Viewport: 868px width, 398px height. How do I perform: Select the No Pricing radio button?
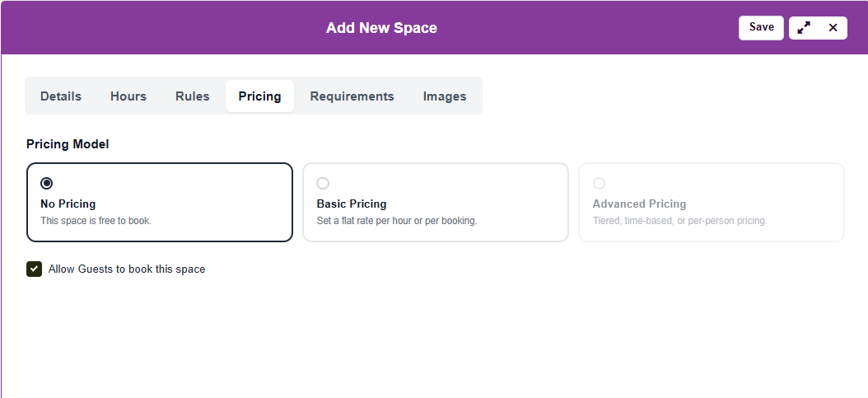47,183
